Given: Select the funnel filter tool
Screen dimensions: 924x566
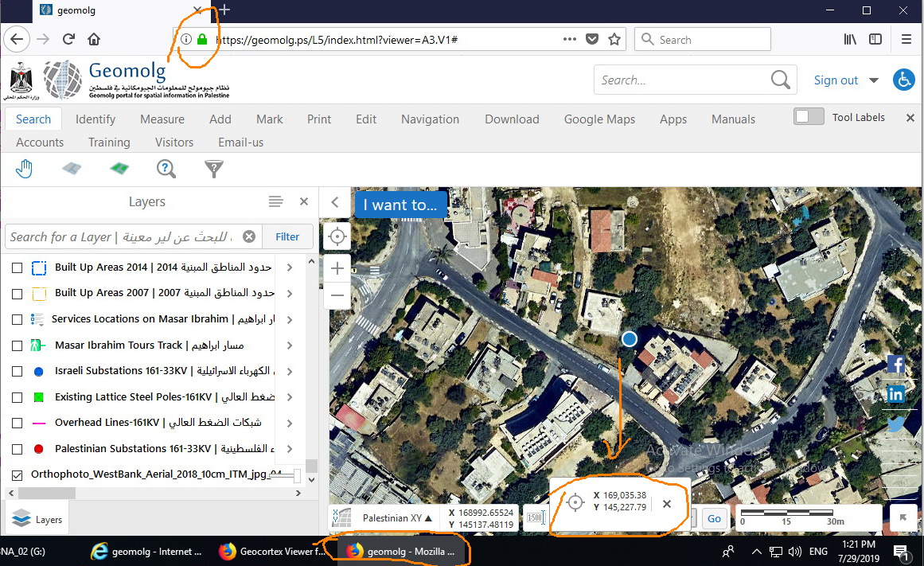Looking at the screenshot, I should pyautogui.click(x=214, y=170).
